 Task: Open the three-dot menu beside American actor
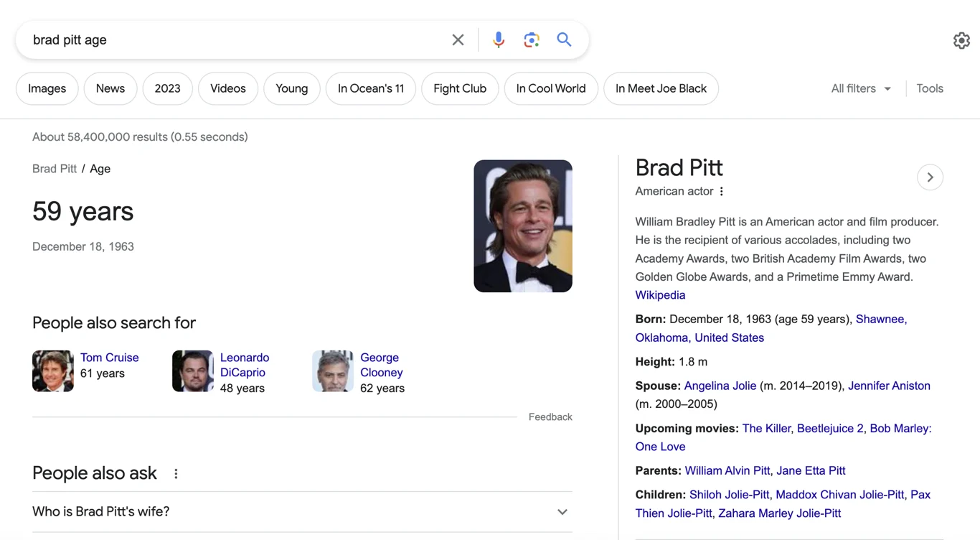(x=722, y=192)
